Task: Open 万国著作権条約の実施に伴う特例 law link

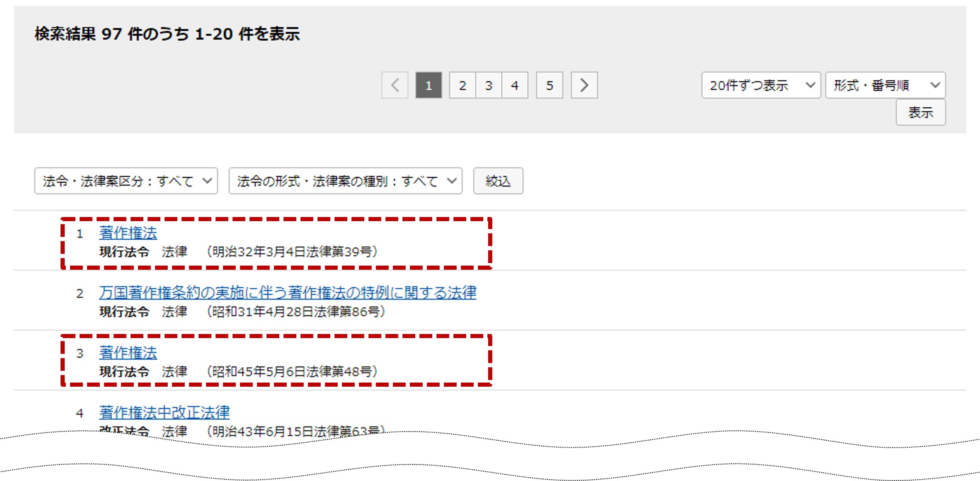Action: coord(288,293)
